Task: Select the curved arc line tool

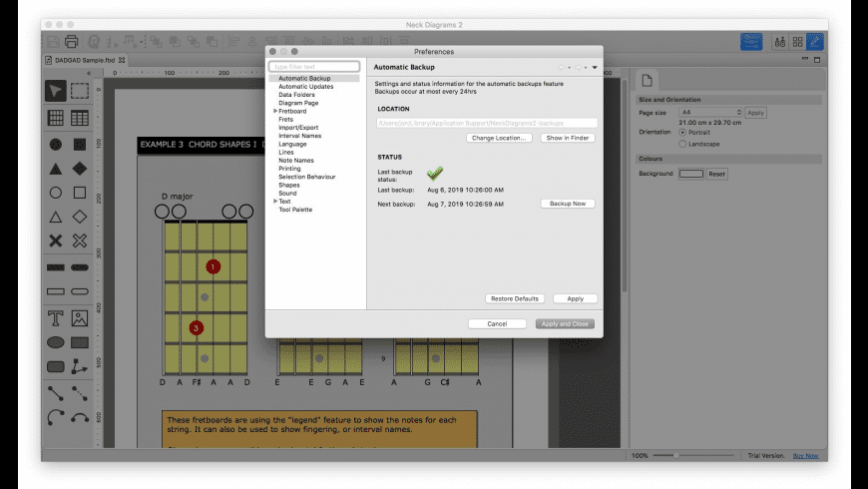Action: point(55,417)
